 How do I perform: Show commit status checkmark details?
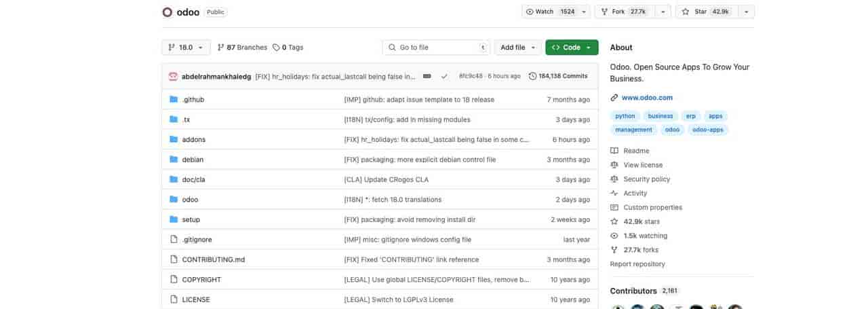click(444, 76)
